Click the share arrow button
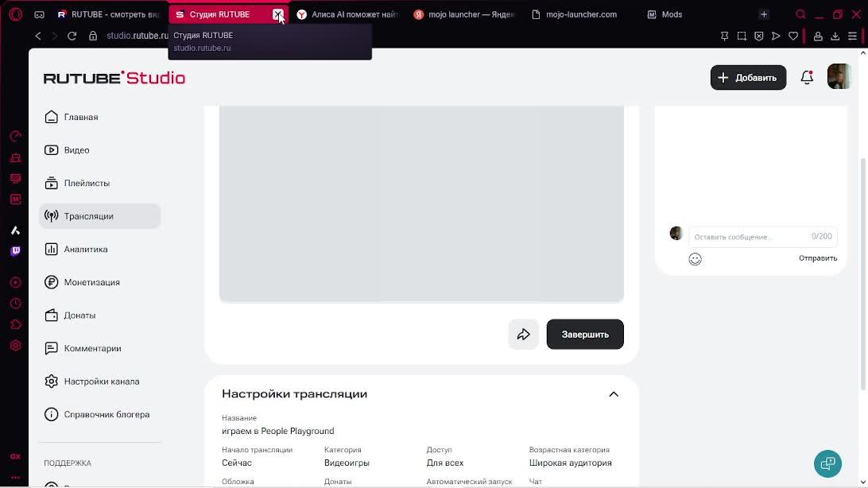Image resolution: width=868 pixels, height=488 pixels. point(524,334)
